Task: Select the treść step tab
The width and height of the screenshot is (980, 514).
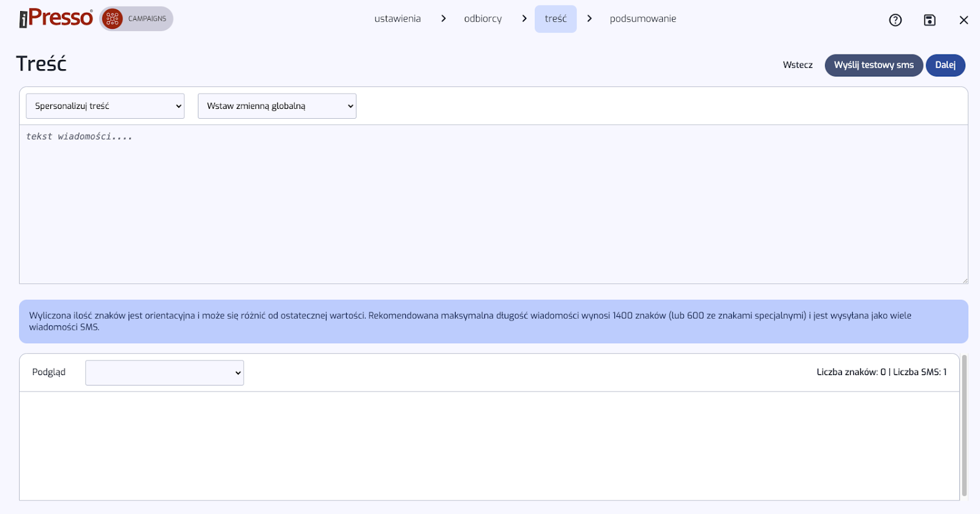Action: pos(556,19)
